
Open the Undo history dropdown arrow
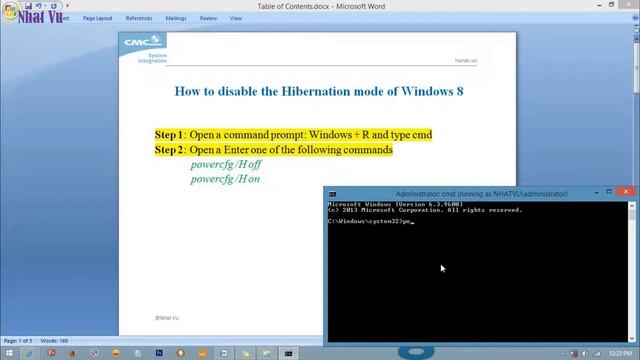pos(45,6)
